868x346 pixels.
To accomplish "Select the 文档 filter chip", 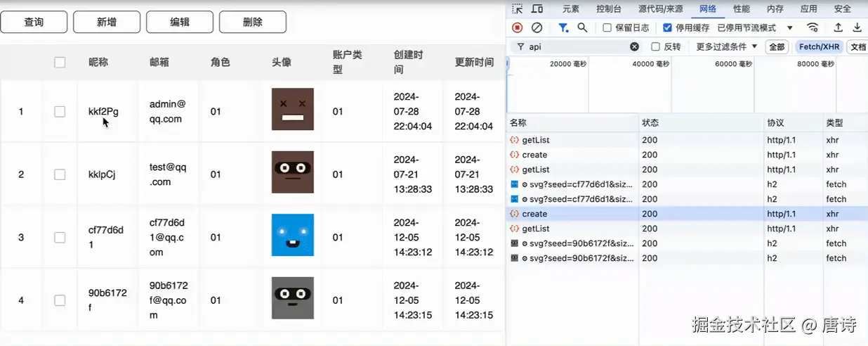I will (x=858, y=46).
